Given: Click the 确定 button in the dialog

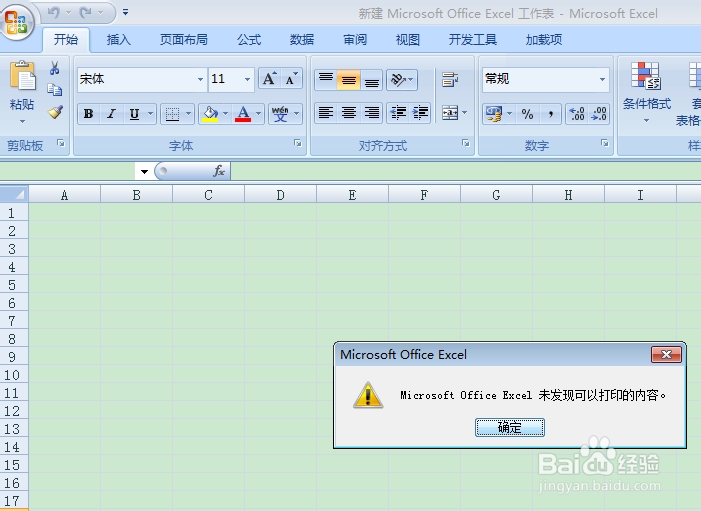Looking at the screenshot, I should 510,427.
